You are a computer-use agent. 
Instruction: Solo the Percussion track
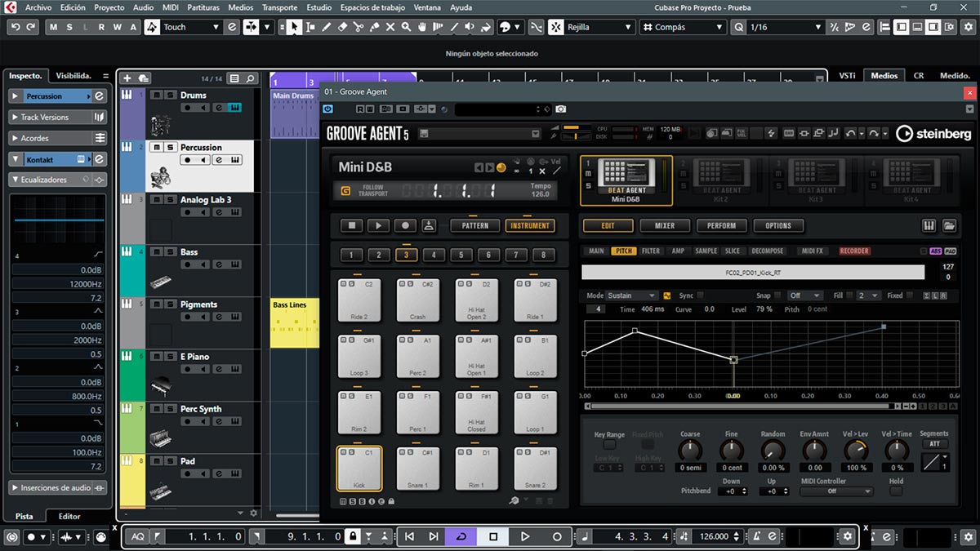coord(169,148)
